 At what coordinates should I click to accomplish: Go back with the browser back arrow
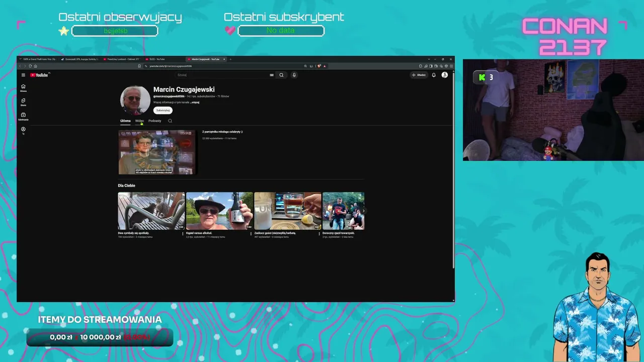click(x=20, y=66)
